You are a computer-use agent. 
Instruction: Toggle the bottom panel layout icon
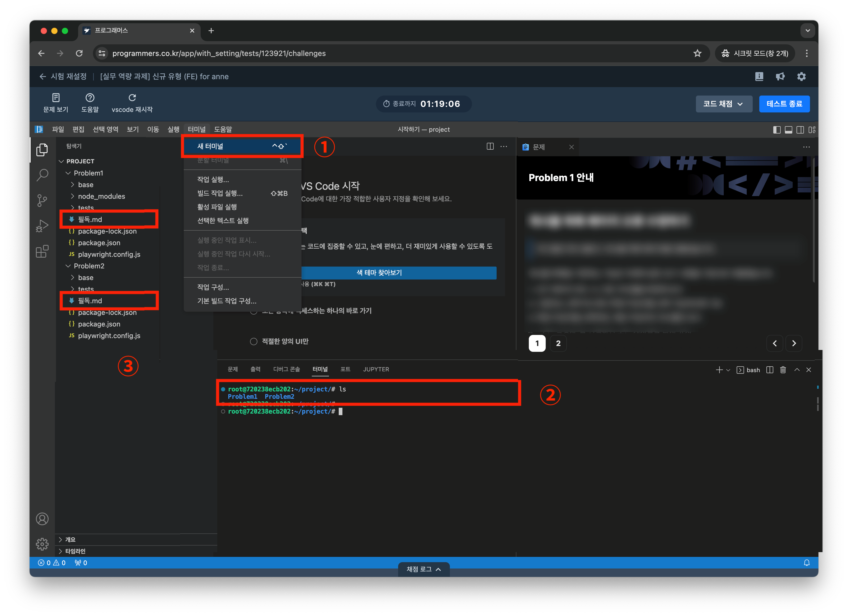789,130
